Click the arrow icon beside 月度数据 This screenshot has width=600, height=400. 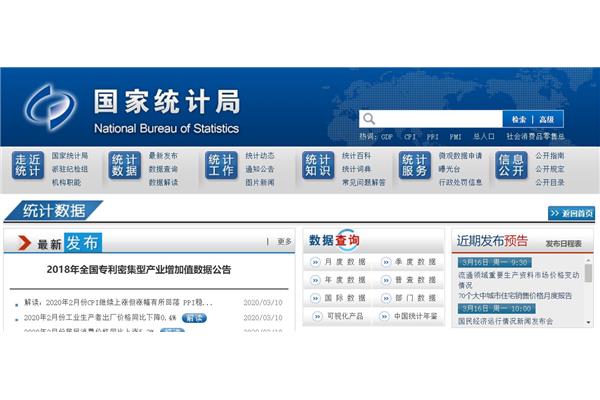click(x=315, y=262)
